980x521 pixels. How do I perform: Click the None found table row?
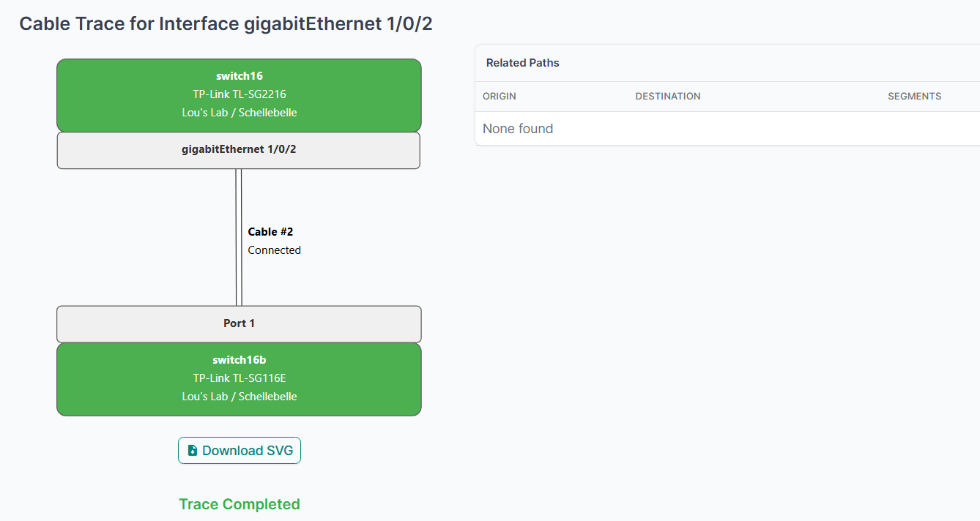517,129
